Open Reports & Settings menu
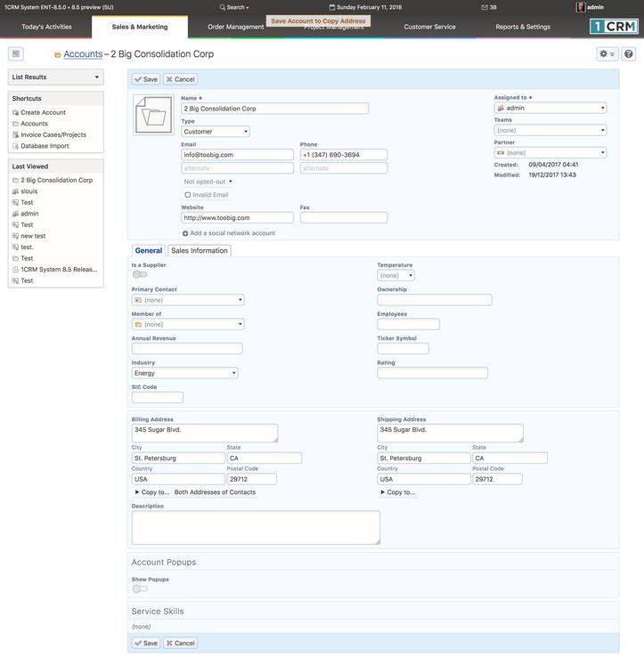 point(523,27)
